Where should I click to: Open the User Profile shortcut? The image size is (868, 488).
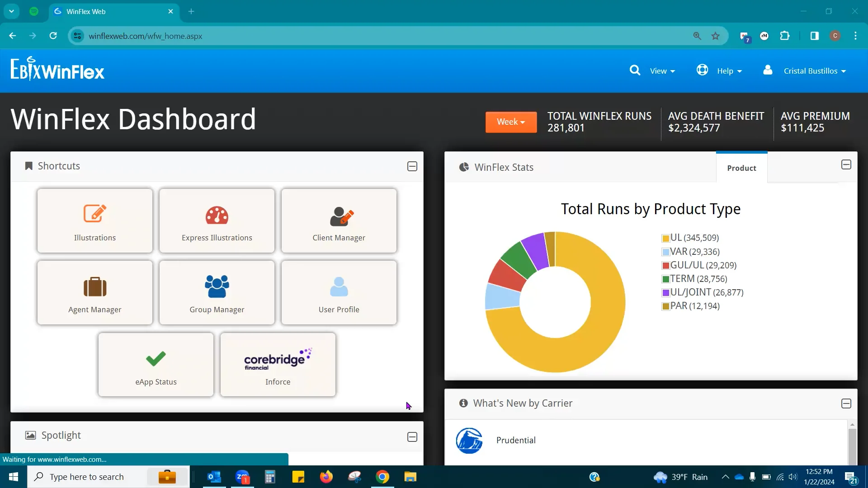coord(339,292)
